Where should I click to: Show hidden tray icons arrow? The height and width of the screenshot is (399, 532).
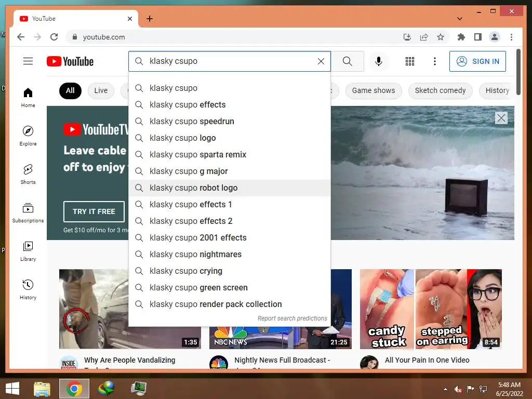[445, 389]
